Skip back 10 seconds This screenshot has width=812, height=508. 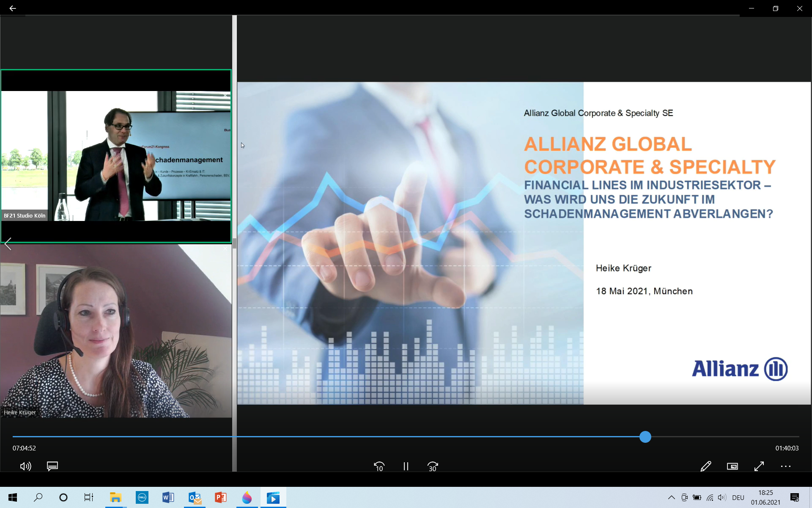point(379,466)
